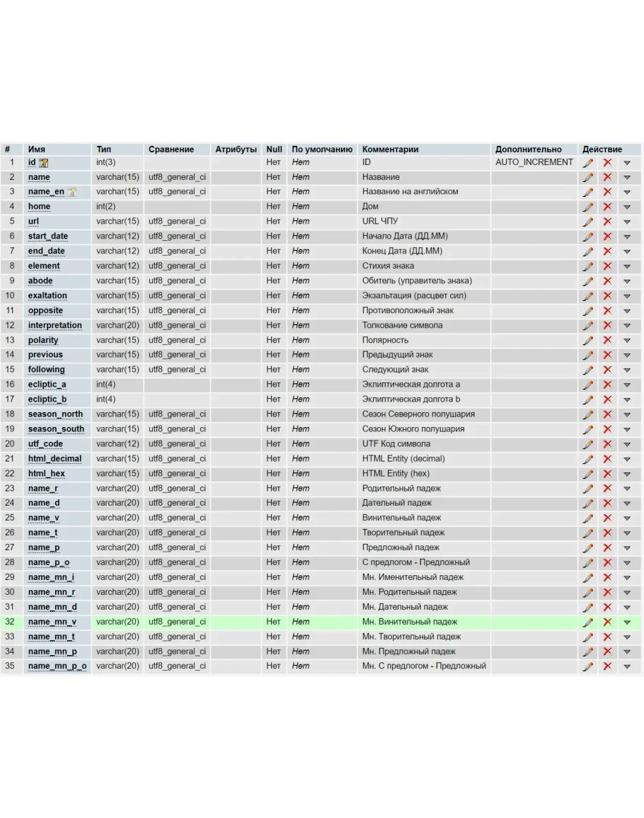This screenshot has width=644, height=818.
Task: Drop the utf_code column via red X icon
Action: click(x=607, y=444)
